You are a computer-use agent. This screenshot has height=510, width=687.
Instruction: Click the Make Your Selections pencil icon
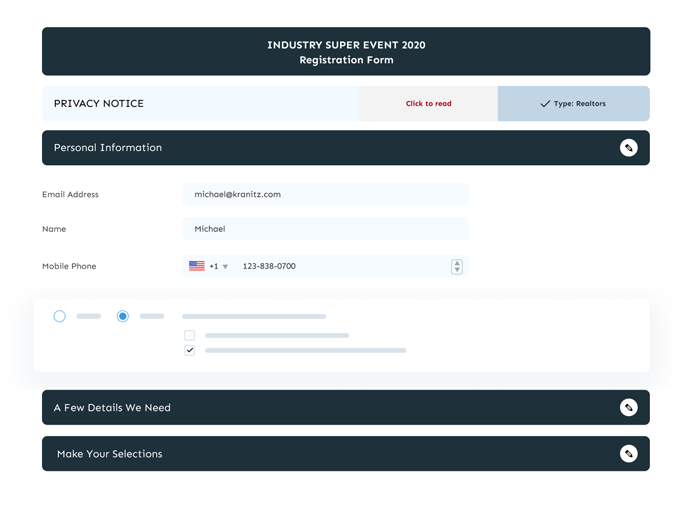pos(628,453)
